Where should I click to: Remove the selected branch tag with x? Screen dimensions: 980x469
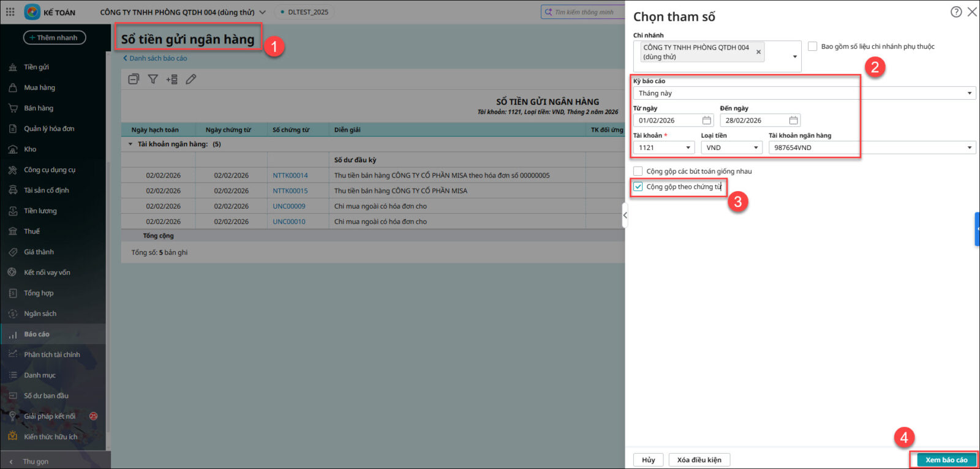coord(758,52)
